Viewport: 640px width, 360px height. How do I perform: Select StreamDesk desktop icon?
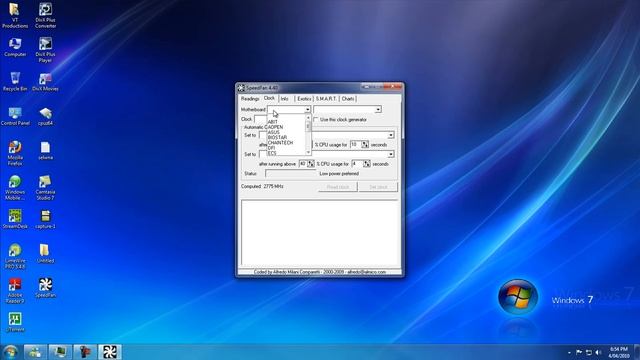pos(15,219)
